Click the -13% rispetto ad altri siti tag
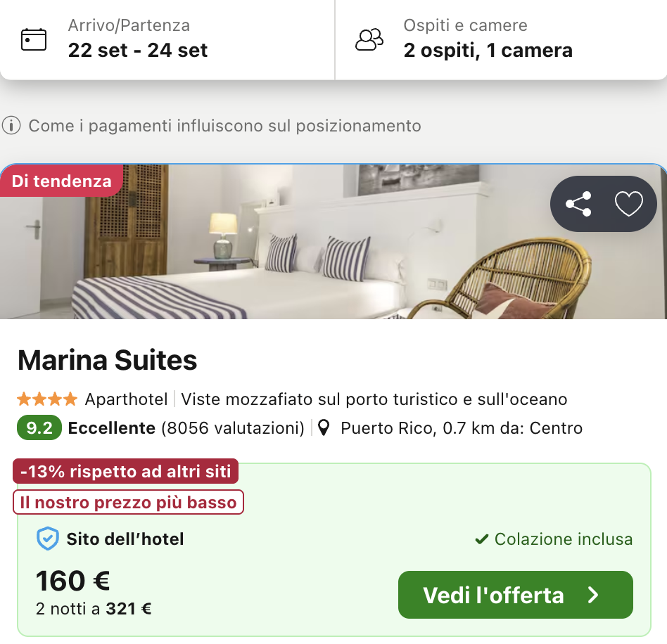This screenshot has height=644, width=667. click(x=126, y=471)
